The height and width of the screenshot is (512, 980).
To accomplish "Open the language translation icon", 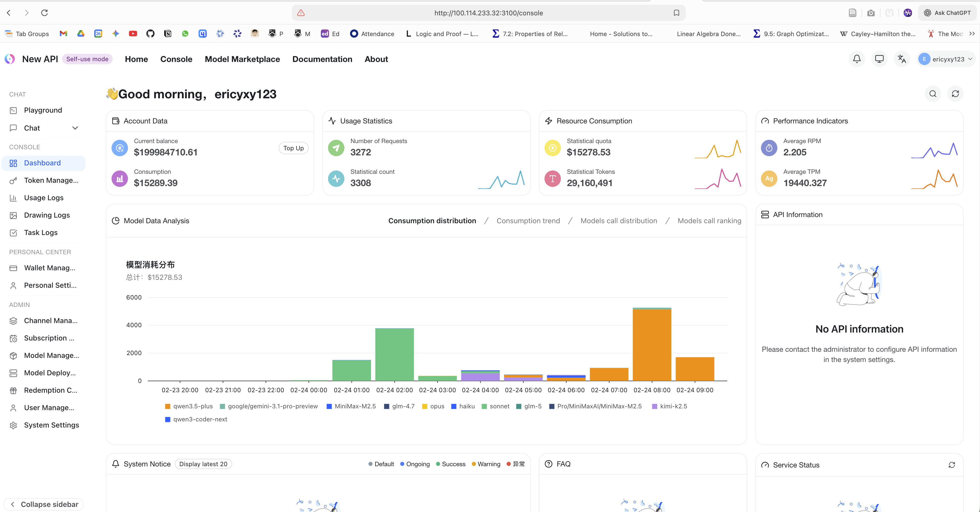I will point(902,59).
